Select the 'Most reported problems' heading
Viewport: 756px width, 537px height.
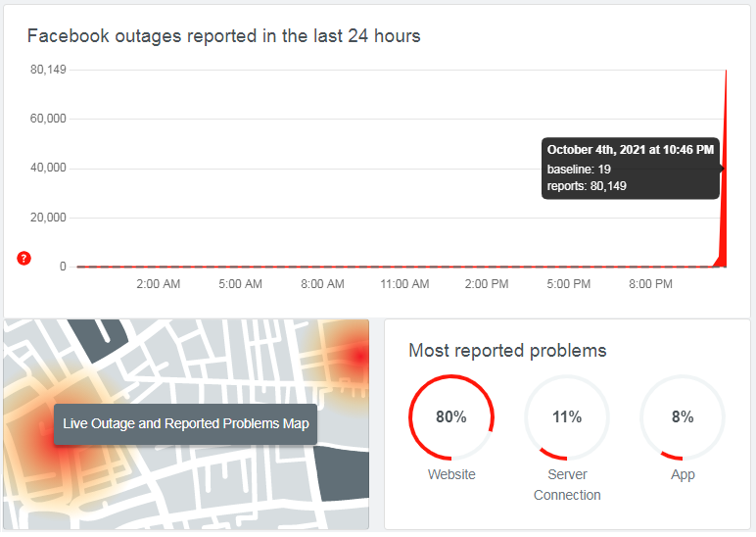pyautogui.click(x=507, y=350)
